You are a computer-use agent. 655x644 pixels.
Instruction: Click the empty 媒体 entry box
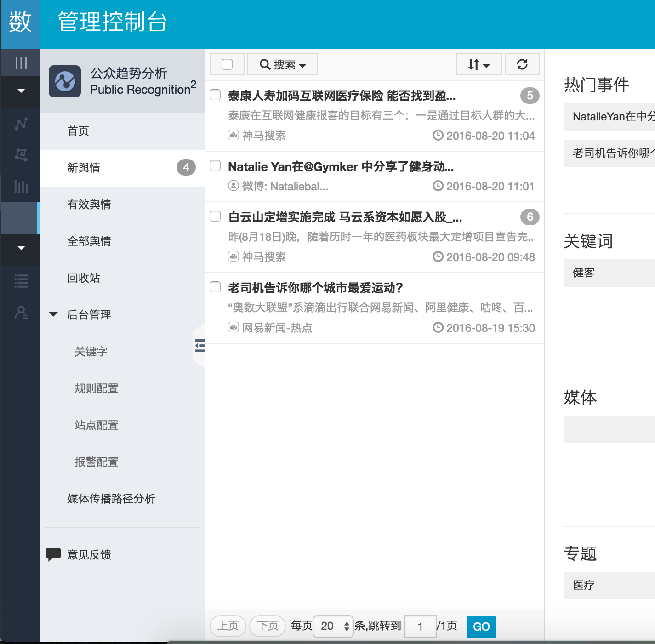609,429
